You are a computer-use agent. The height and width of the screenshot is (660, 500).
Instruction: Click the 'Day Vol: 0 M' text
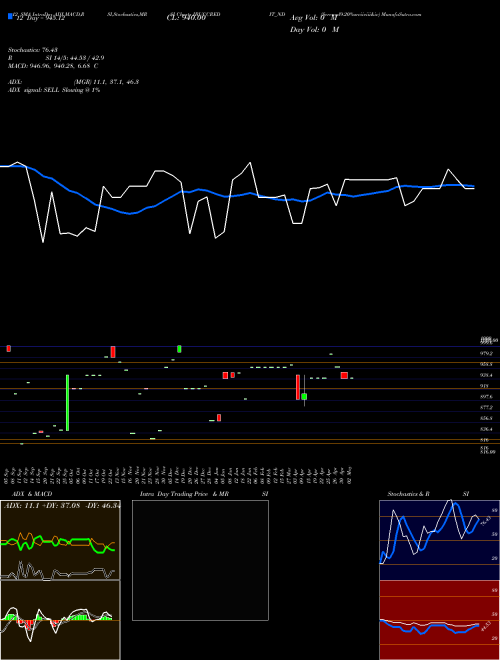click(314, 29)
